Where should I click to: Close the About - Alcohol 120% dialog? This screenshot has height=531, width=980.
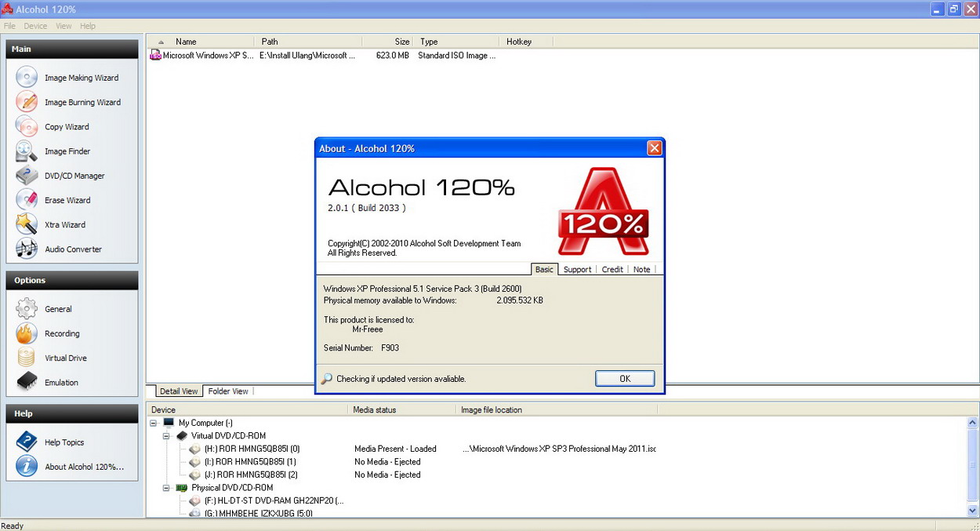click(654, 148)
